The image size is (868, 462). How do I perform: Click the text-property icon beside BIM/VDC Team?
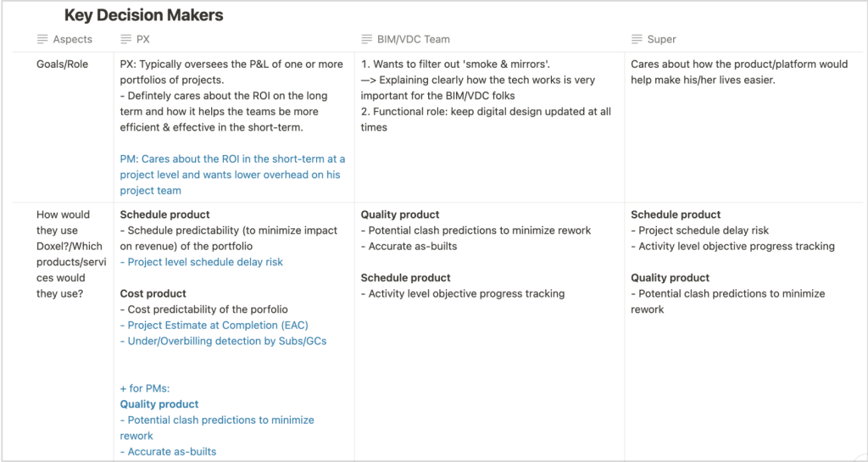pos(366,39)
